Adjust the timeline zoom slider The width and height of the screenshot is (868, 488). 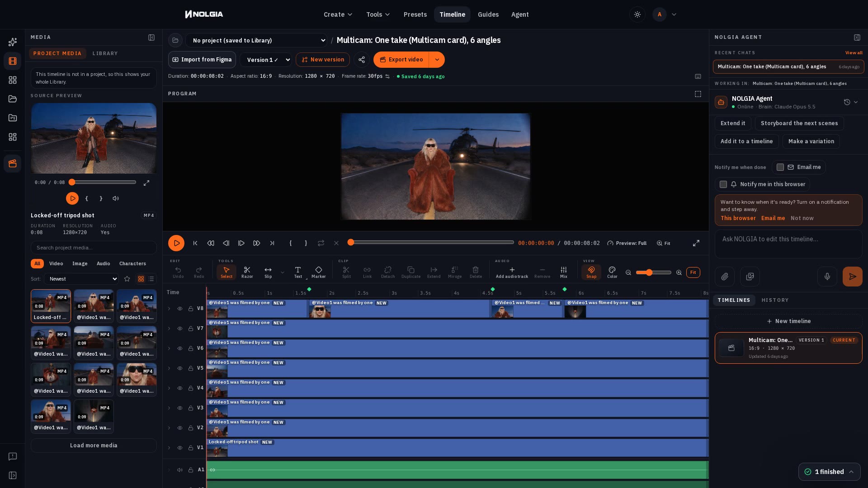pos(653,272)
